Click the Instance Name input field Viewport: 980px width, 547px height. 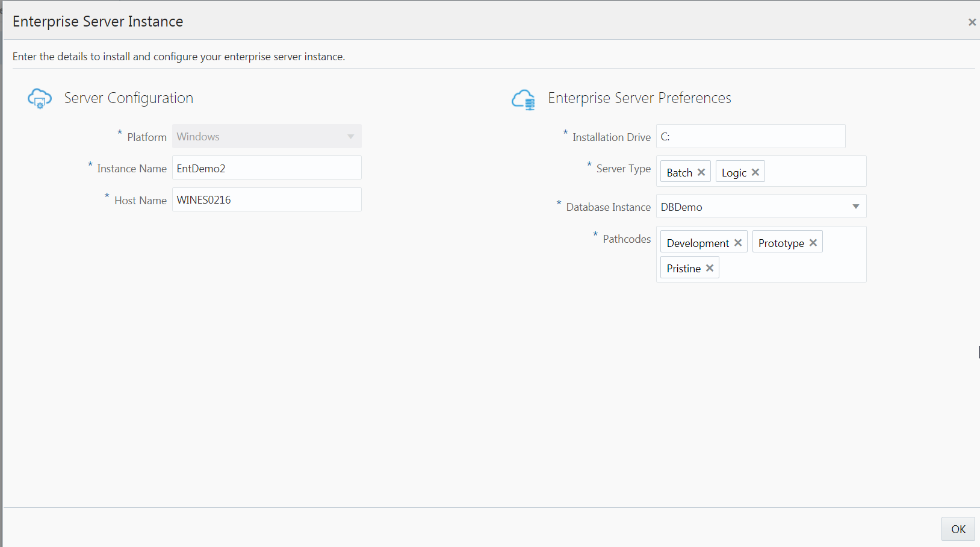267,168
